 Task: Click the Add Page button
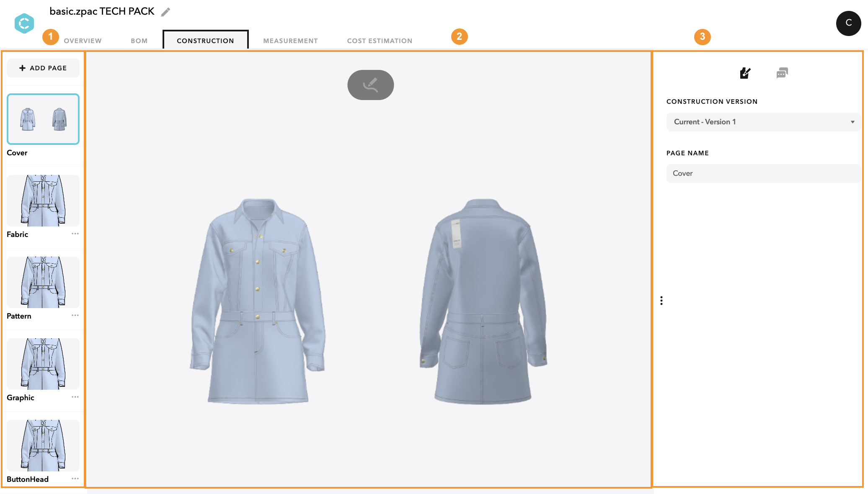(43, 68)
